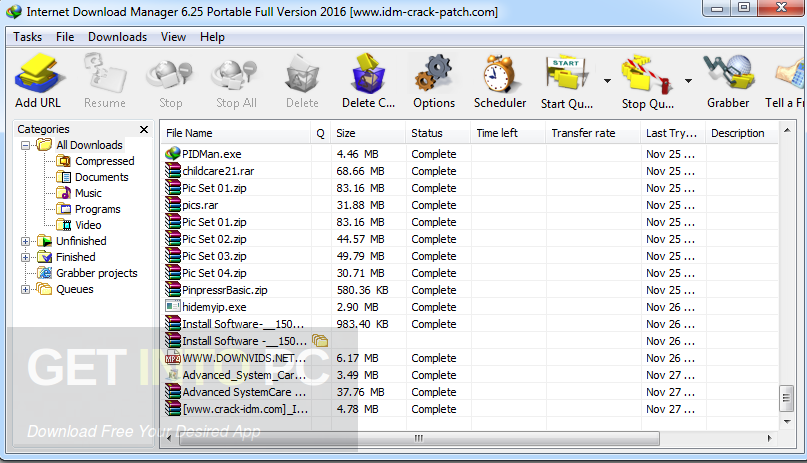
Task: Click the Stop Queue icon
Action: click(x=646, y=75)
